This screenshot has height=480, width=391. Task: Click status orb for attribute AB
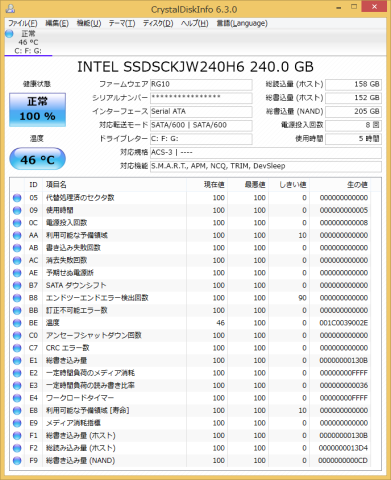[x=17, y=248]
